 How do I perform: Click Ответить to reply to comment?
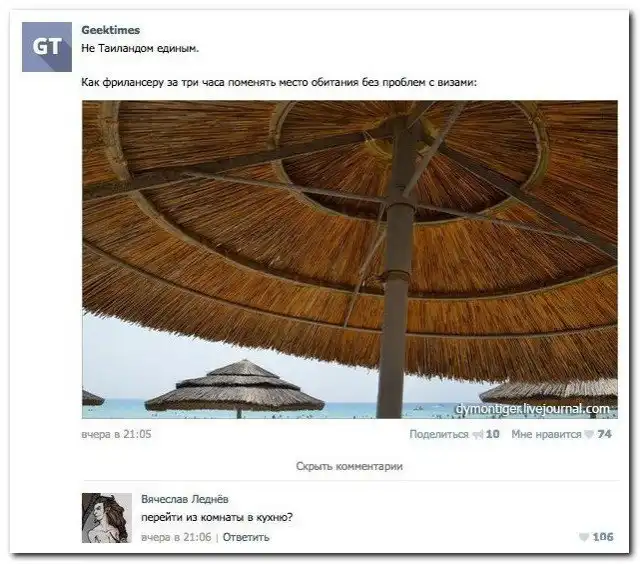coord(245,537)
